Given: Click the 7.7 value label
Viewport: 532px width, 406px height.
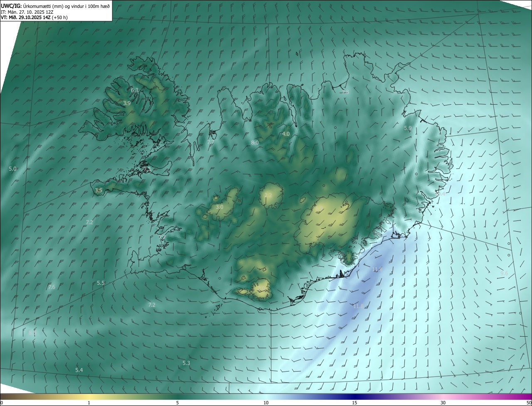Looking at the screenshot, I should tap(211, 142).
